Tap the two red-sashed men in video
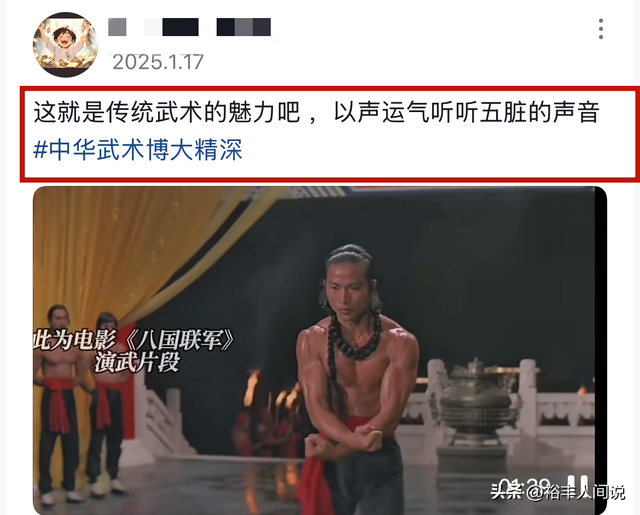 [82, 402]
